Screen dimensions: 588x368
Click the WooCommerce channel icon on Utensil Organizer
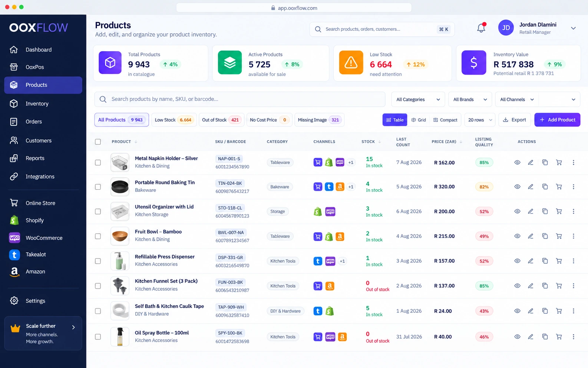tap(330, 211)
